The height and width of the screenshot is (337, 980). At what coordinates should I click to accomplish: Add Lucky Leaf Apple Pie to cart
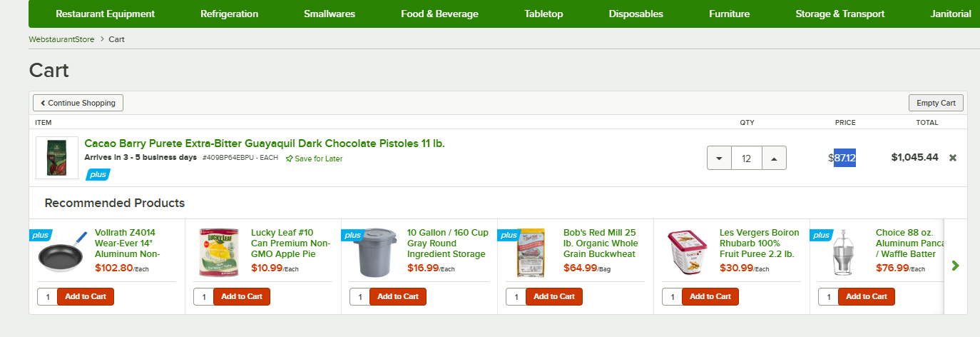[x=243, y=296]
